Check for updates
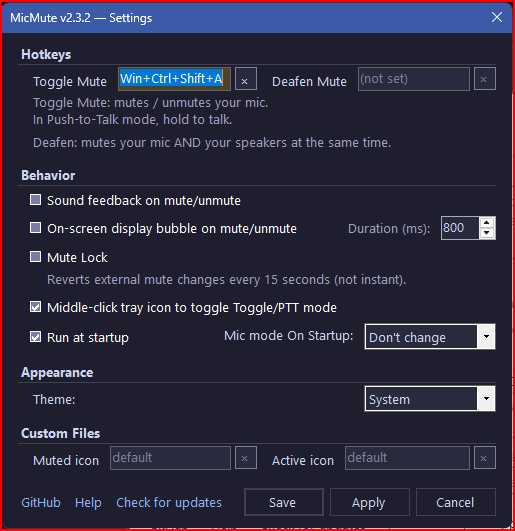The height and width of the screenshot is (531, 515). pyautogui.click(x=169, y=503)
